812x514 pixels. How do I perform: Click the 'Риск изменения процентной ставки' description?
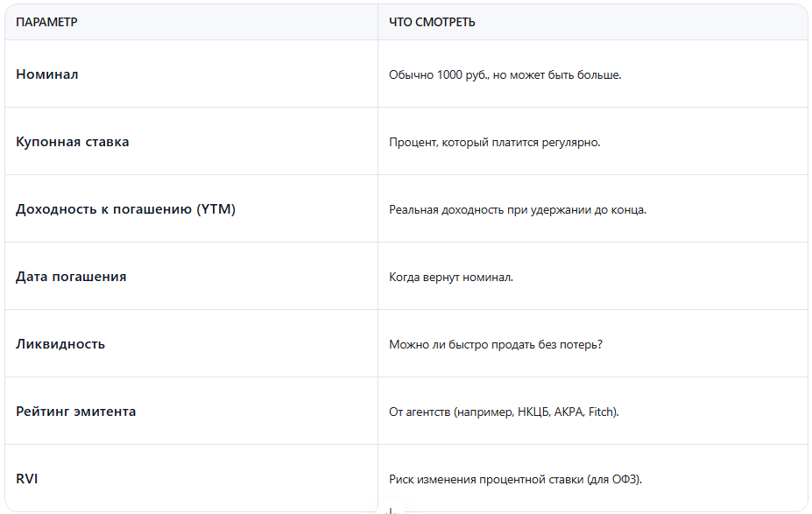click(516, 480)
